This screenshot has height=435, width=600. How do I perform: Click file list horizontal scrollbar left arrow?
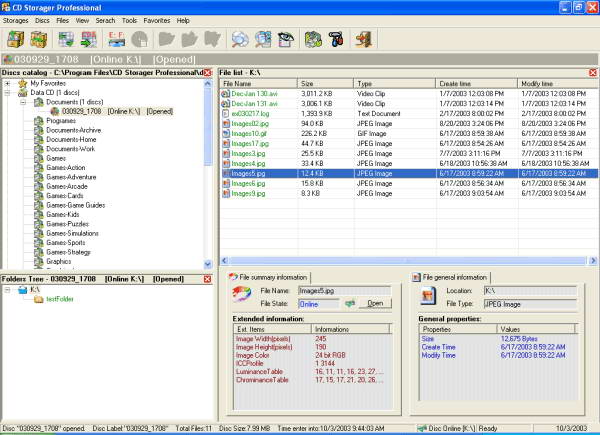(225, 261)
